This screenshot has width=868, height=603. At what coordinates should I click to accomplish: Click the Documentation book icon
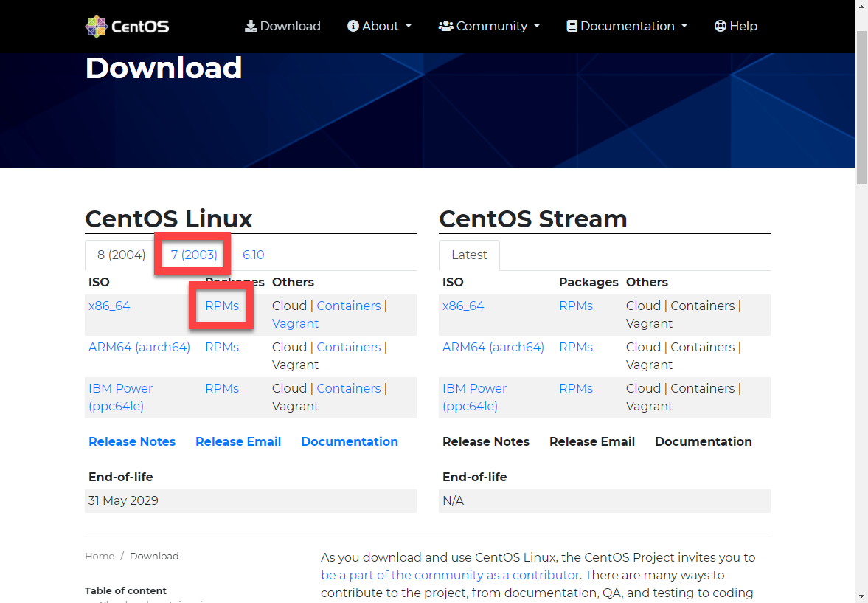[x=572, y=26]
